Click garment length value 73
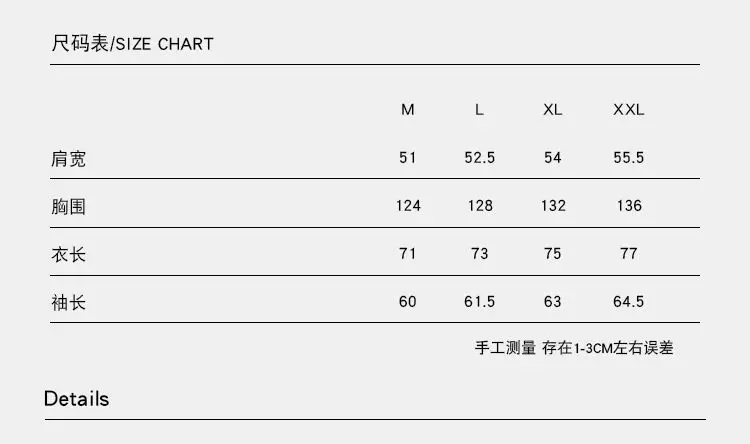This screenshot has height=444, width=750. [x=480, y=253]
